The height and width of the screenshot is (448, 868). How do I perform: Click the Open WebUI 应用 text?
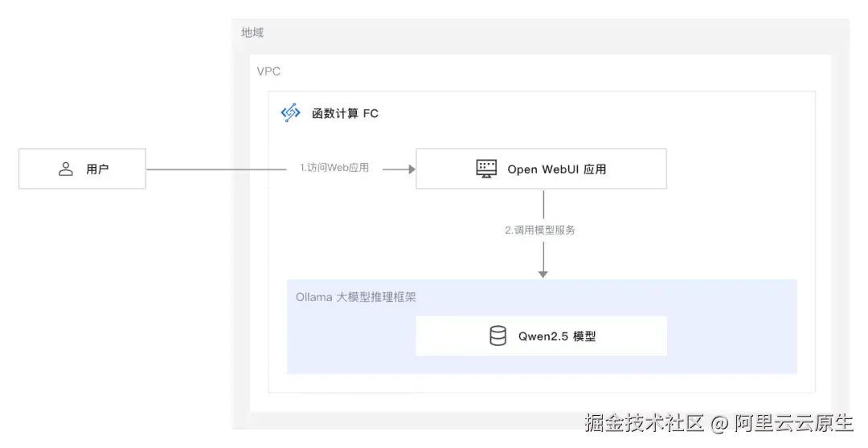557,169
